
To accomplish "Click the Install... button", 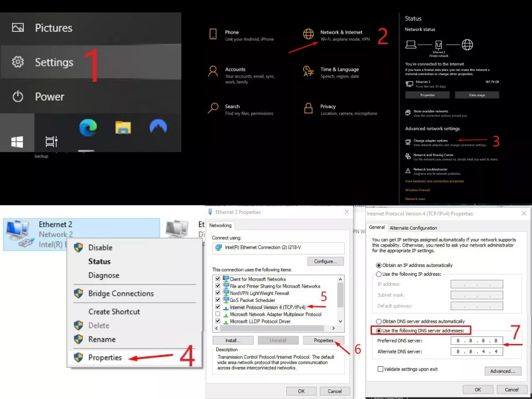I will click(x=233, y=340).
